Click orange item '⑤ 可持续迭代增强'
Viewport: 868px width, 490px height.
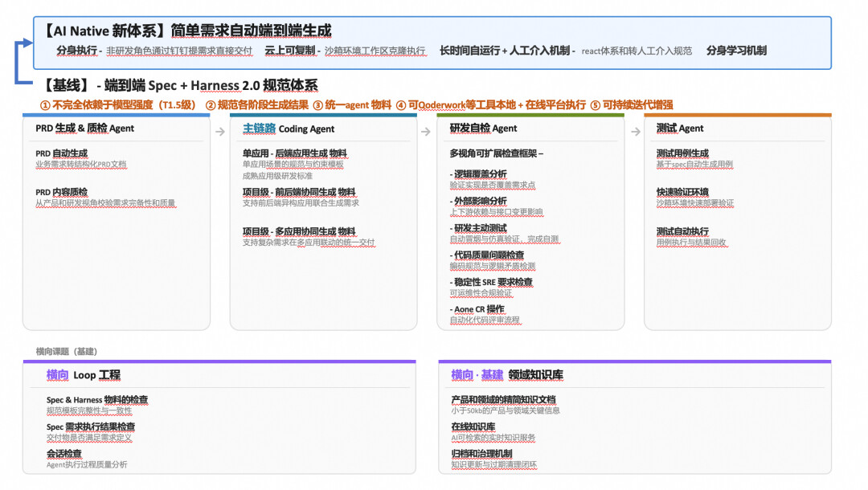coord(632,104)
